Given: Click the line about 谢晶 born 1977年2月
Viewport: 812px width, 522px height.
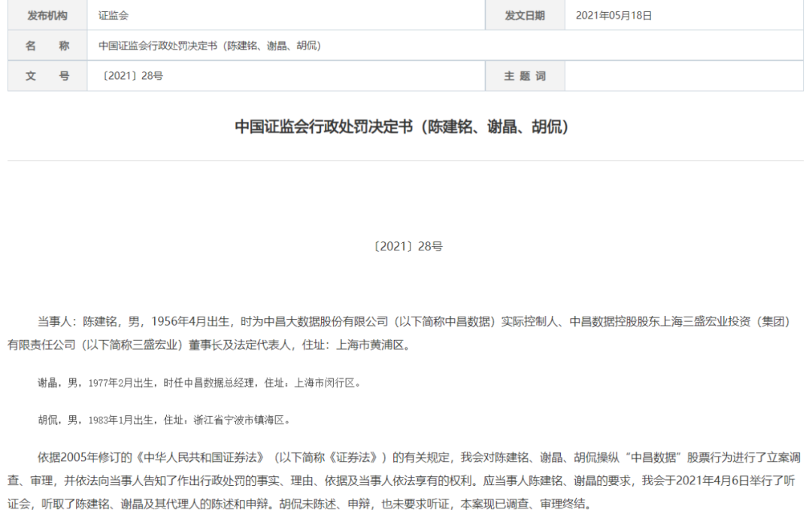Looking at the screenshot, I should click(x=199, y=383).
